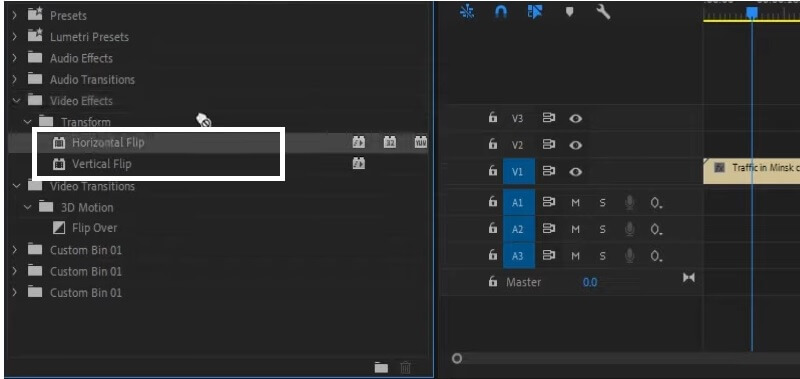Select the Traffic in Minsk clip
This screenshot has width=800, height=379.
point(752,171)
